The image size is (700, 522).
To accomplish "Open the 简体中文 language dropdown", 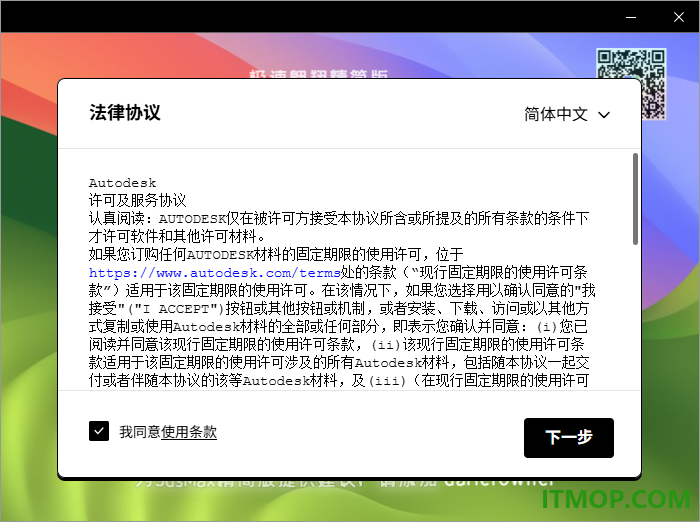I will (567, 114).
